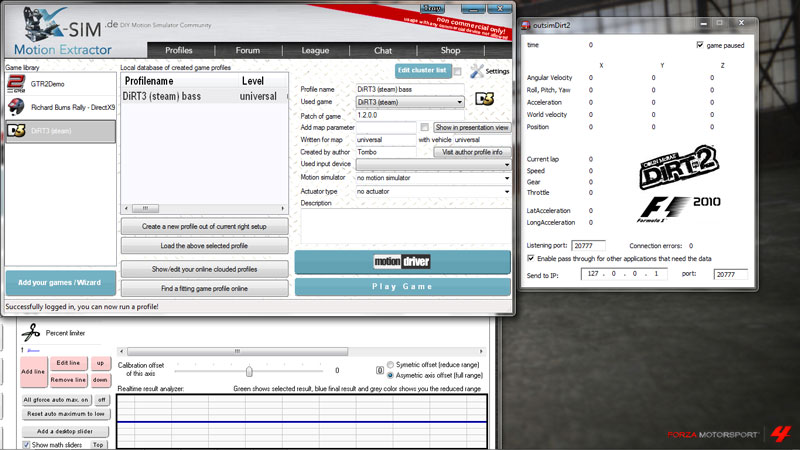
Task: Expand the Motion simulator dropdown
Action: (x=507, y=177)
